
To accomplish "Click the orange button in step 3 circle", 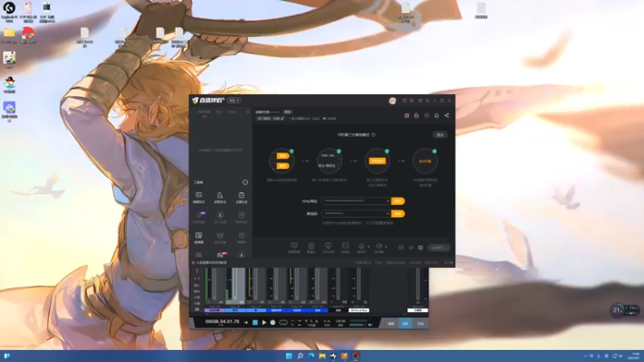I will pyautogui.click(x=377, y=161).
